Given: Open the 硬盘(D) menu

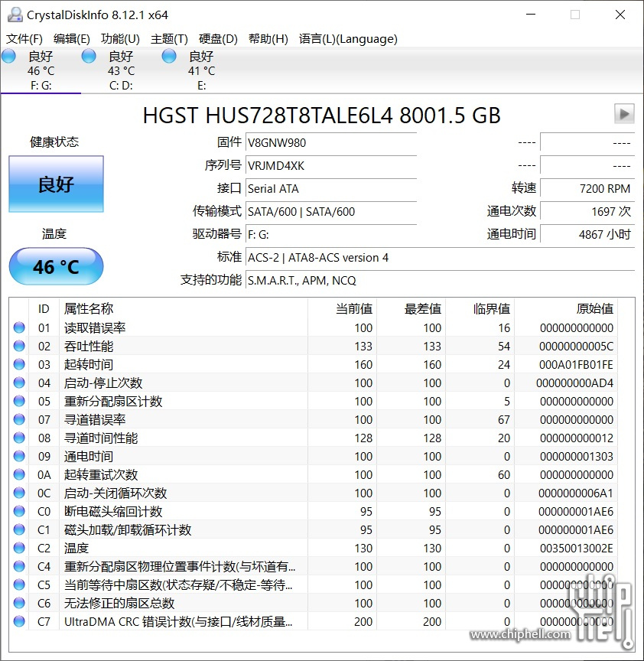Looking at the screenshot, I should click(218, 39).
